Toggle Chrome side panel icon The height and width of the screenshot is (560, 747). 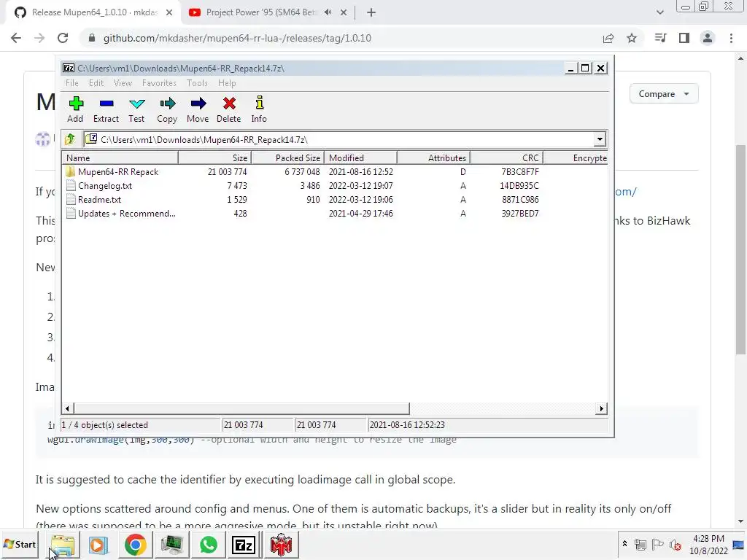coord(684,38)
